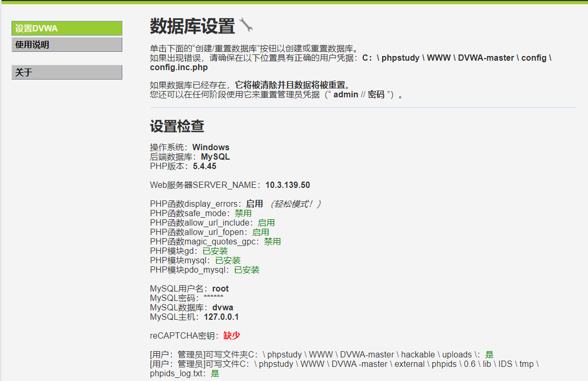Click the safe_mode 禁用 status line
Viewport: 588px width, 381px height.
pyautogui.click(x=201, y=213)
